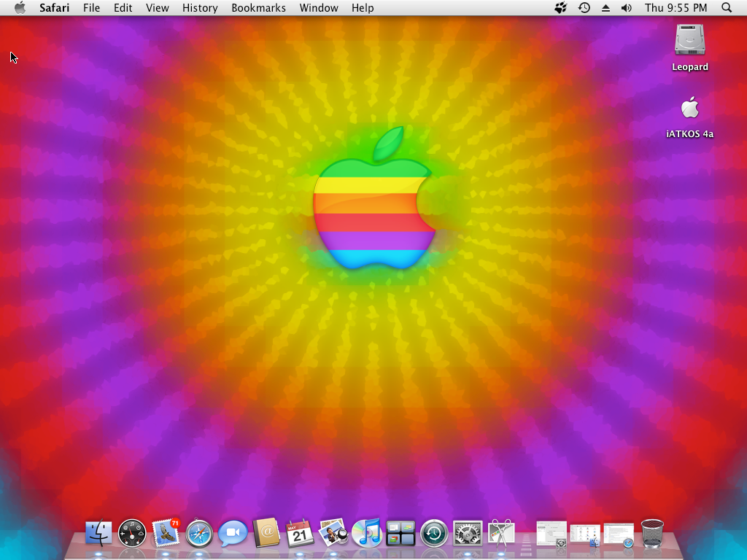This screenshot has width=747, height=560.
Task: Select the Leopard hard drive icon
Action: 690,40
